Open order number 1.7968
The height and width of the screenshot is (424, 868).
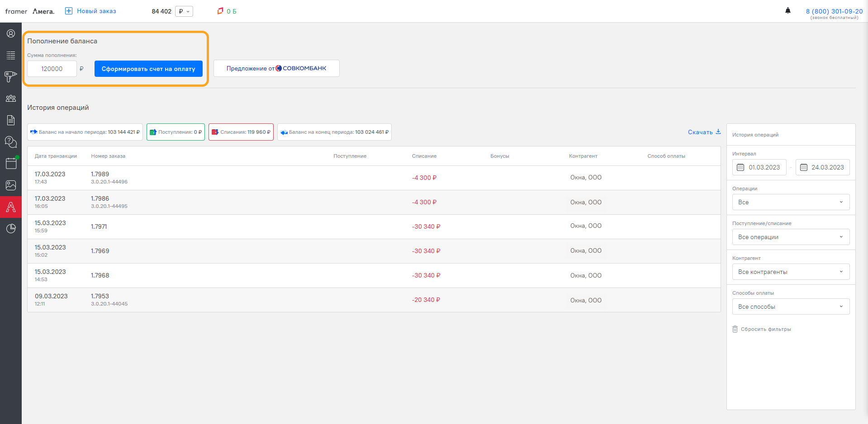pos(100,275)
